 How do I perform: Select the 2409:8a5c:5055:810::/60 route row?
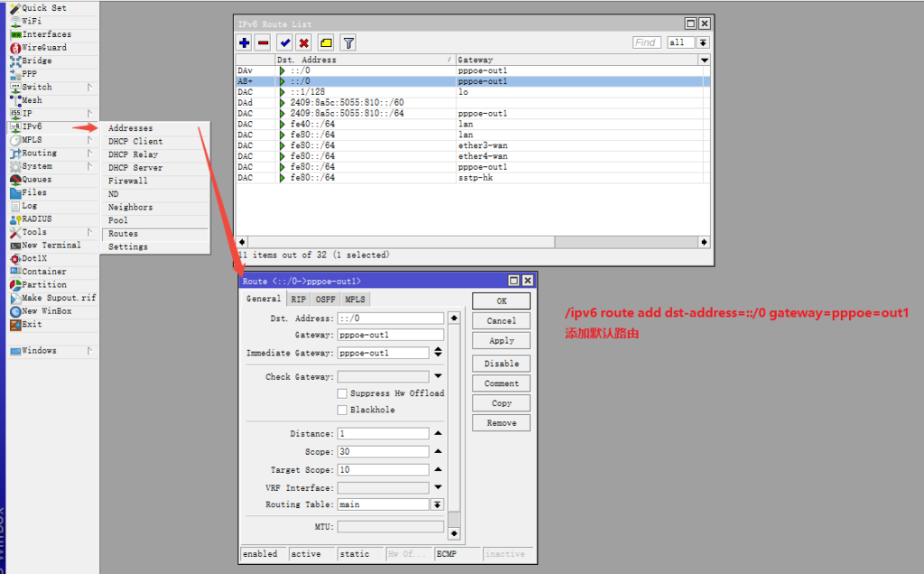click(x=347, y=103)
